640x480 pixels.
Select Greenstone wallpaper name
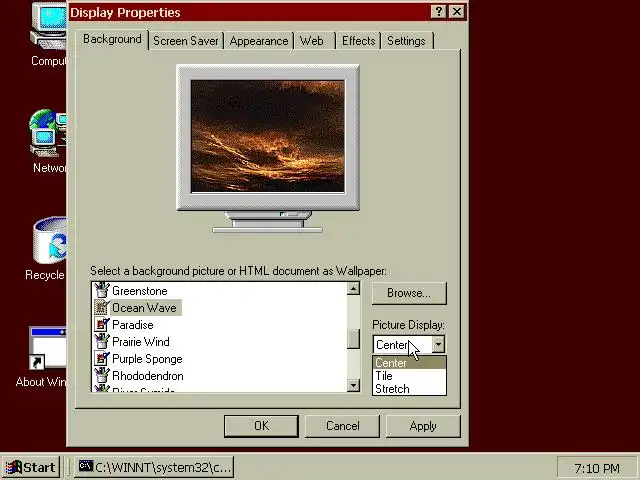click(x=140, y=291)
